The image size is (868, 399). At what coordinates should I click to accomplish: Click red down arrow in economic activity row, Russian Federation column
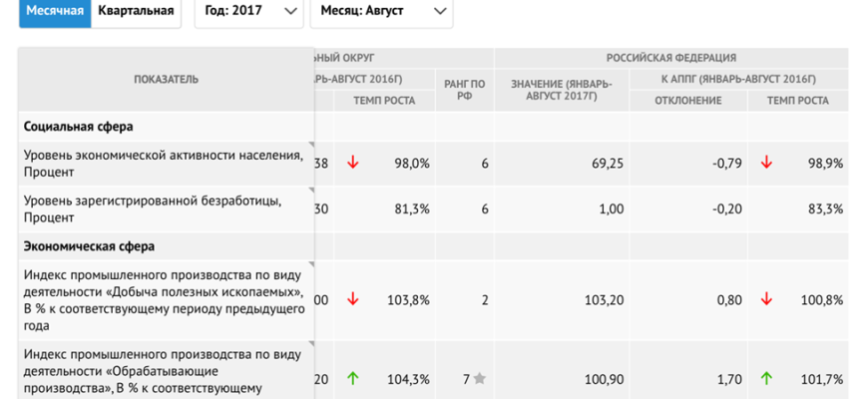pos(767,163)
